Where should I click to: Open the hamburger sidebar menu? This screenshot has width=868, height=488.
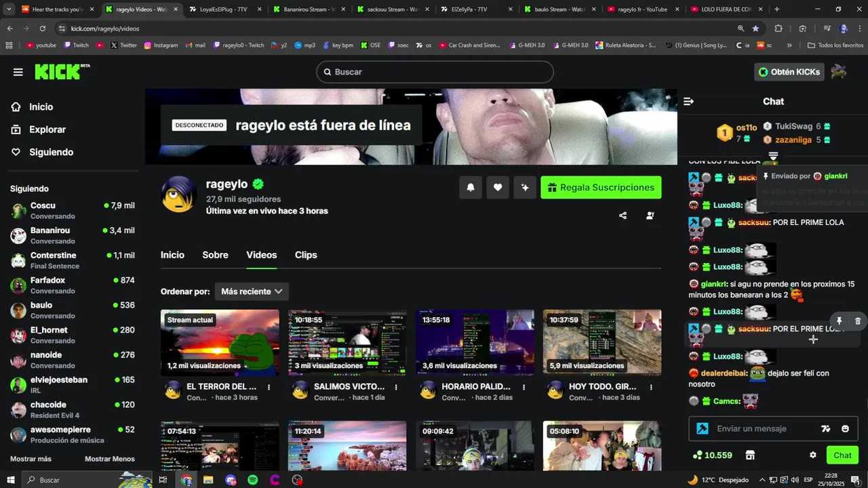tap(18, 72)
